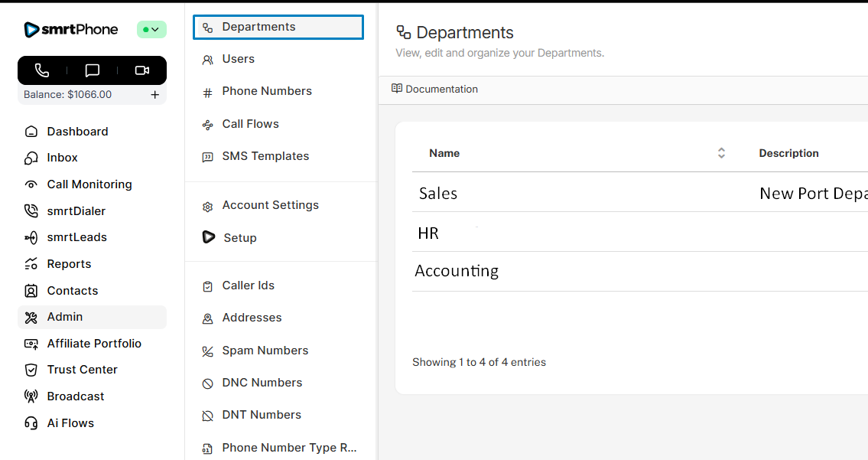
Task: Click the smrtPhone logo
Action: click(71, 30)
